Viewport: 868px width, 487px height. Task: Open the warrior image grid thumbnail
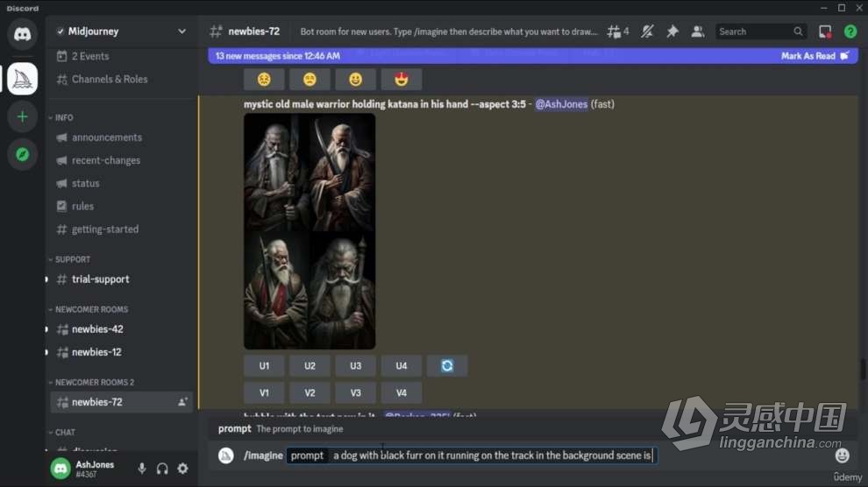[309, 231]
